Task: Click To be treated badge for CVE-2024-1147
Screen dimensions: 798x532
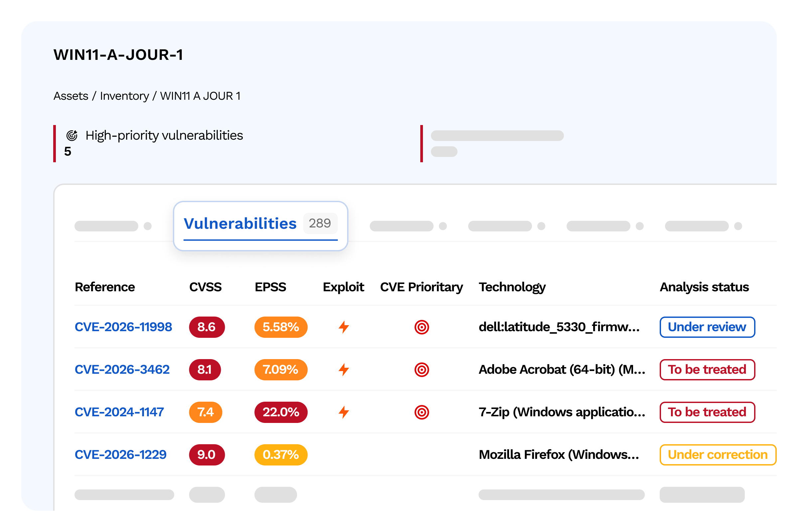Action: 708,412
